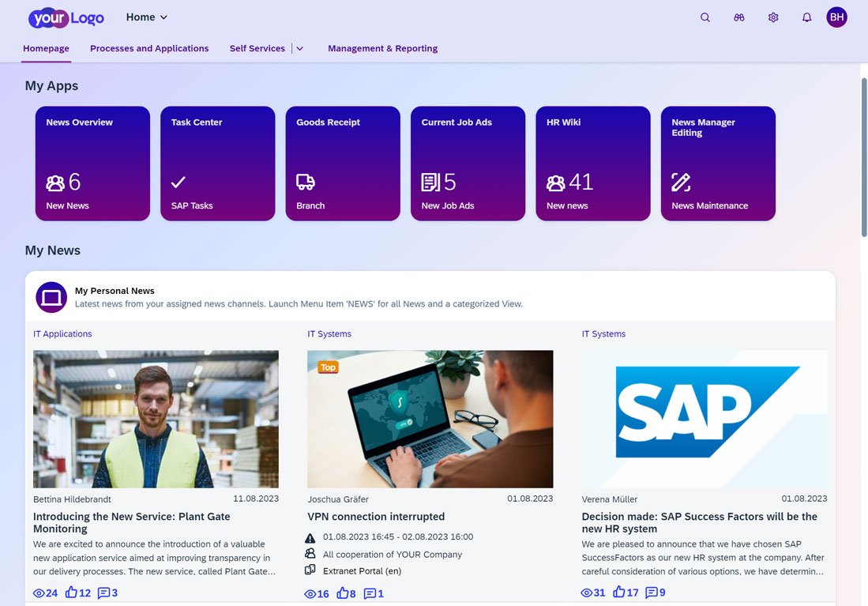Expand the My Personal News panel icon

click(51, 295)
